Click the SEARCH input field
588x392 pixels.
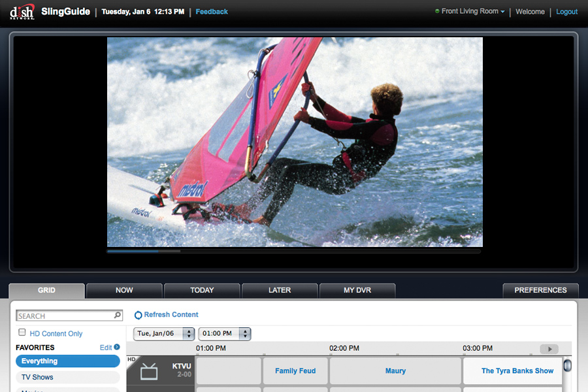pos(64,316)
